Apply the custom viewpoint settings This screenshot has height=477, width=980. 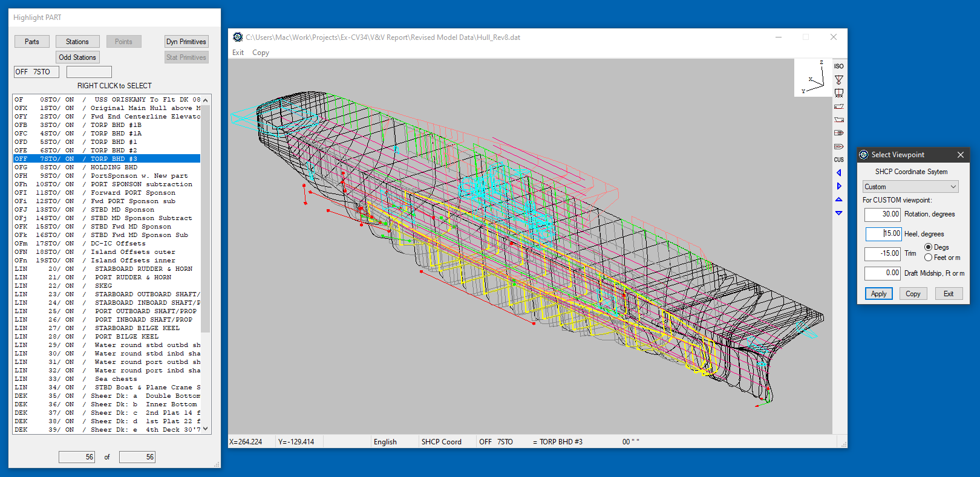(x=878, y=294)
